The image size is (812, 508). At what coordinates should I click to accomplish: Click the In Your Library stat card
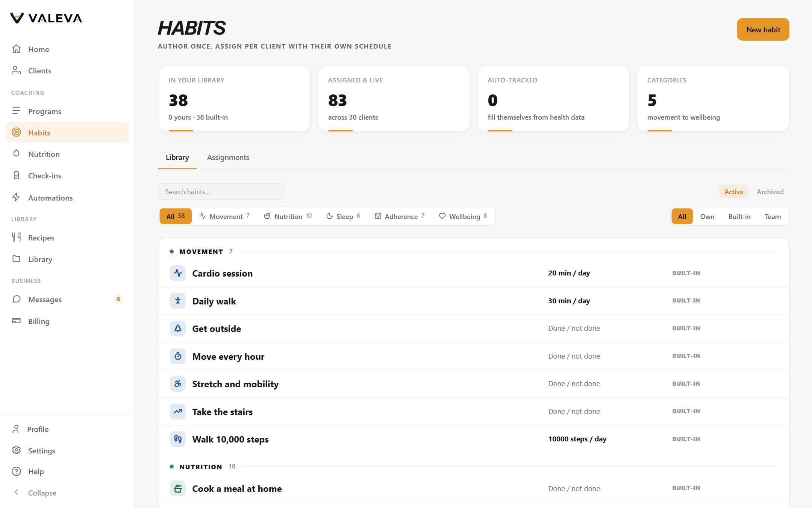coord(234,99)
